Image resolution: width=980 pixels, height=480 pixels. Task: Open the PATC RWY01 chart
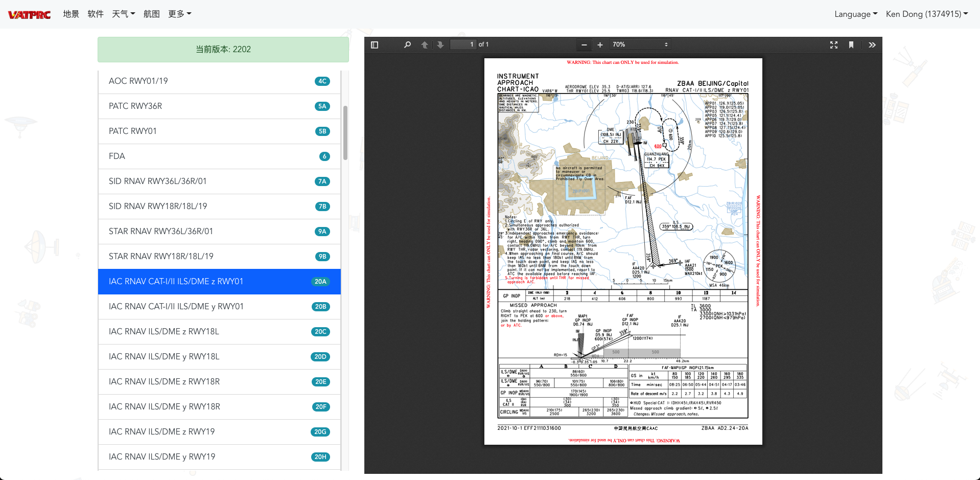point(219,131)
